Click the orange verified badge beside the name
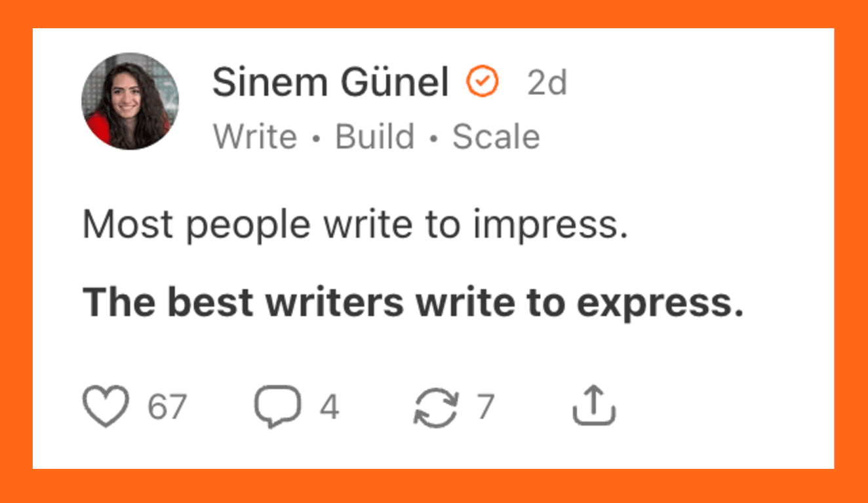Screen dimensions: 868x503 pos(482,83)
